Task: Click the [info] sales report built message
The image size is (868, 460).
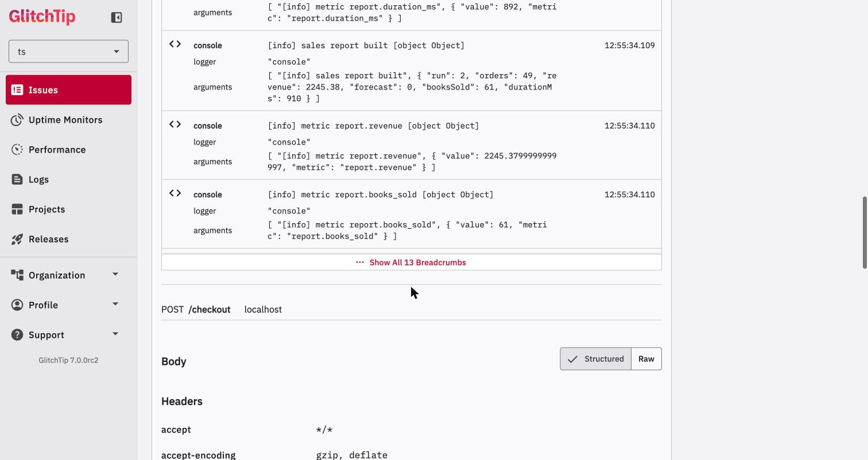Action: tap(366, 45)
